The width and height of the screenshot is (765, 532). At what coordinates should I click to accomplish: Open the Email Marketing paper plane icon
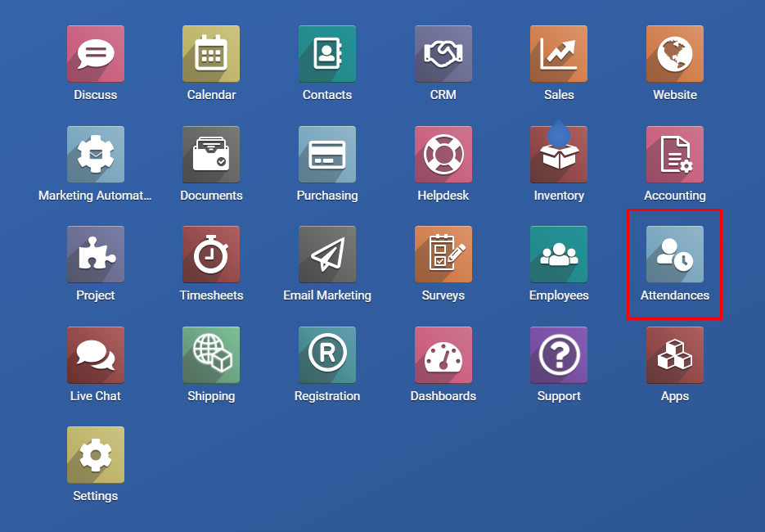coord(327,255)
